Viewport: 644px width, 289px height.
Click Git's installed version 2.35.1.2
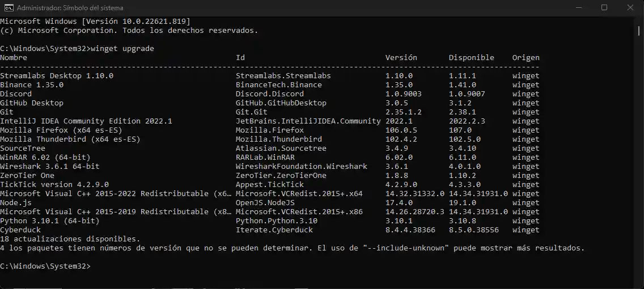(403, 112)
